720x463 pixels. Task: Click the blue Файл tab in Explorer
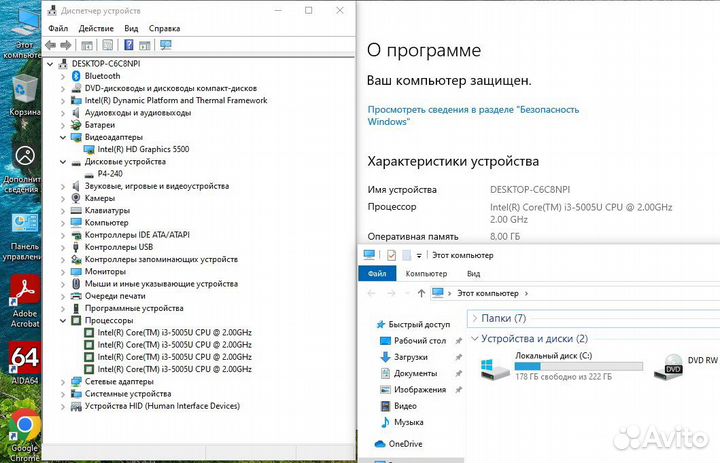coord(377,274)
